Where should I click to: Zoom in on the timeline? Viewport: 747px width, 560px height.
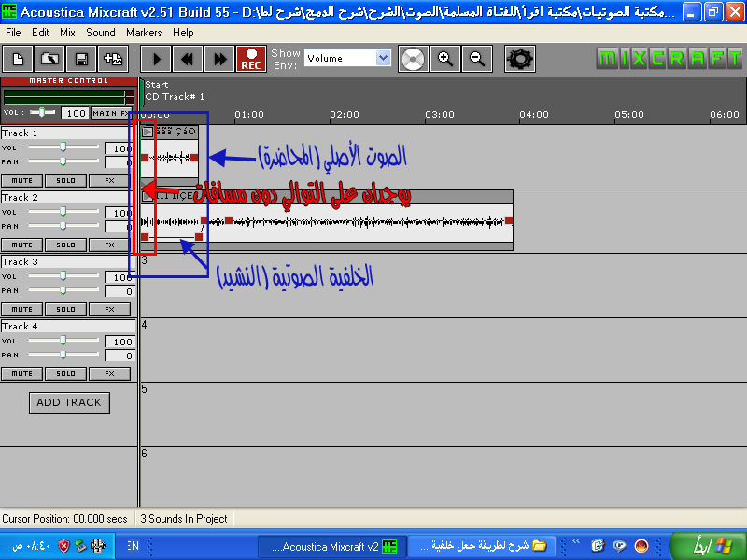(445, 59)
